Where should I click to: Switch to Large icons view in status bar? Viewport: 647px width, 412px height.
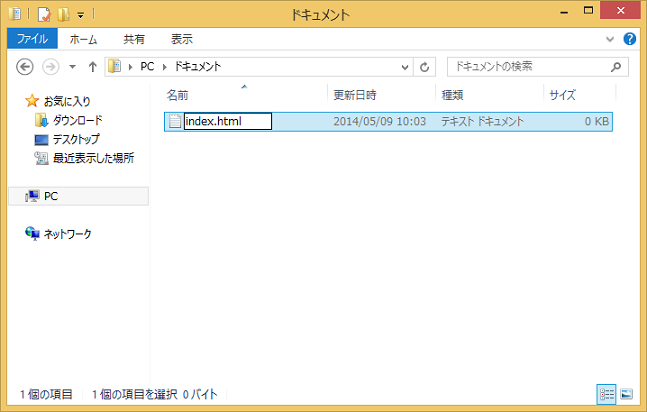tap(626, 395)
